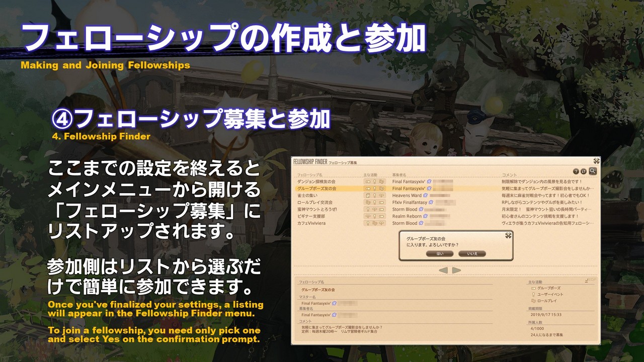Click the activity icons for 蛮神マウントとろうぜ!

tap(375, 209)
